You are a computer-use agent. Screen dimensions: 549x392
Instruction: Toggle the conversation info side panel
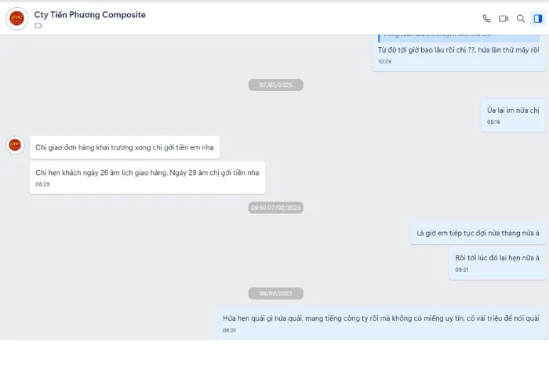[538, 19]
